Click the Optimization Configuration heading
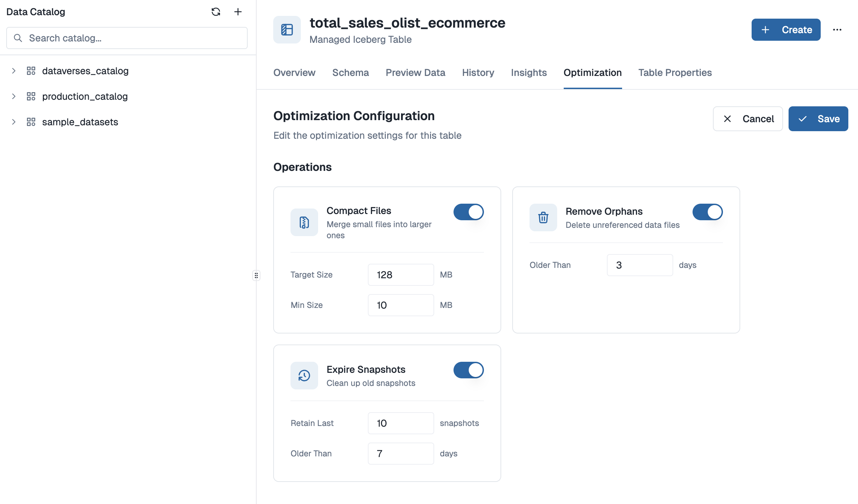The width and height of the screenshot is (858, 504). [x=354, y=116]
